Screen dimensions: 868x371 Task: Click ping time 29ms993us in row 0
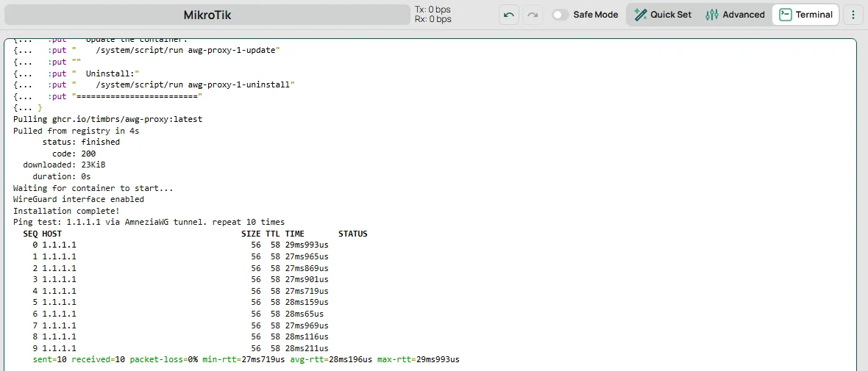(x=307, y=245)
